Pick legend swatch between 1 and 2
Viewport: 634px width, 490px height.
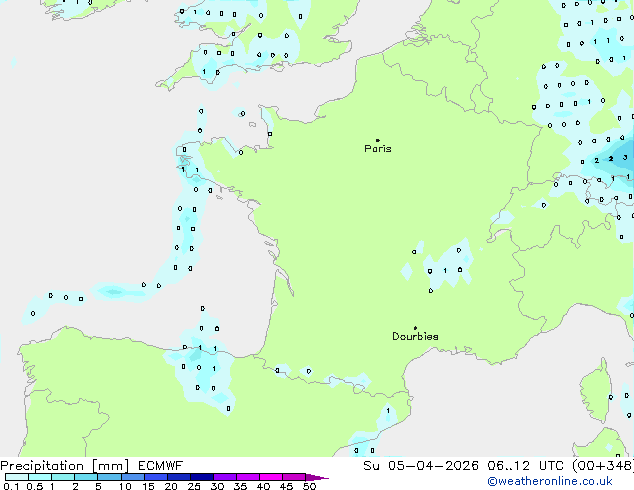[63, 477]
